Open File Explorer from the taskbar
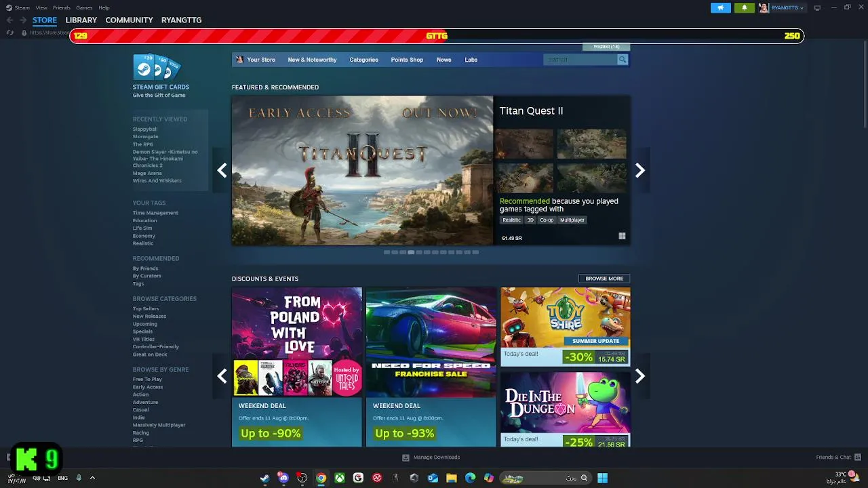Screen dimensions: 868x488 click(452, 478)
